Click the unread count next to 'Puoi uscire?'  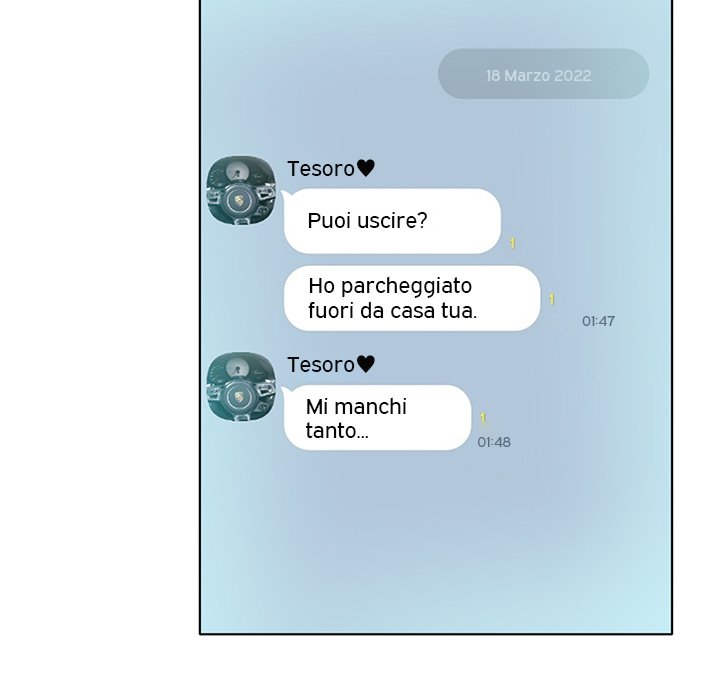[512, 243]
